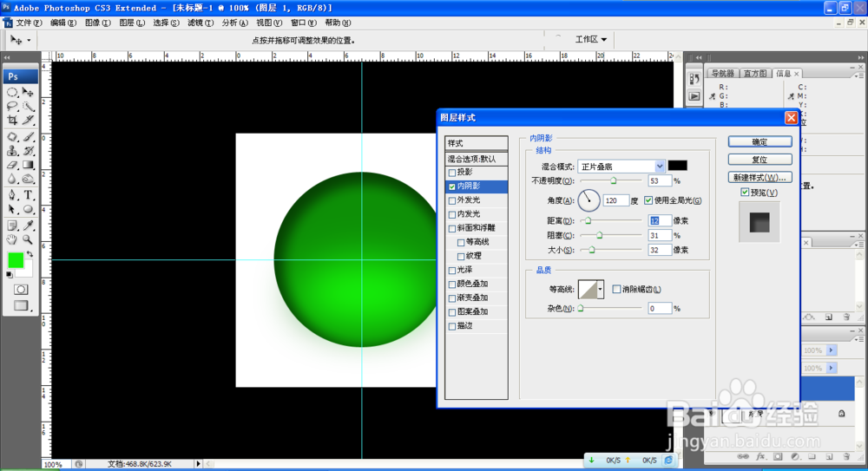The height and width of the screenshot is (471, 868).
Task: Select the Blur tool
Action: (x=12, y=179)
